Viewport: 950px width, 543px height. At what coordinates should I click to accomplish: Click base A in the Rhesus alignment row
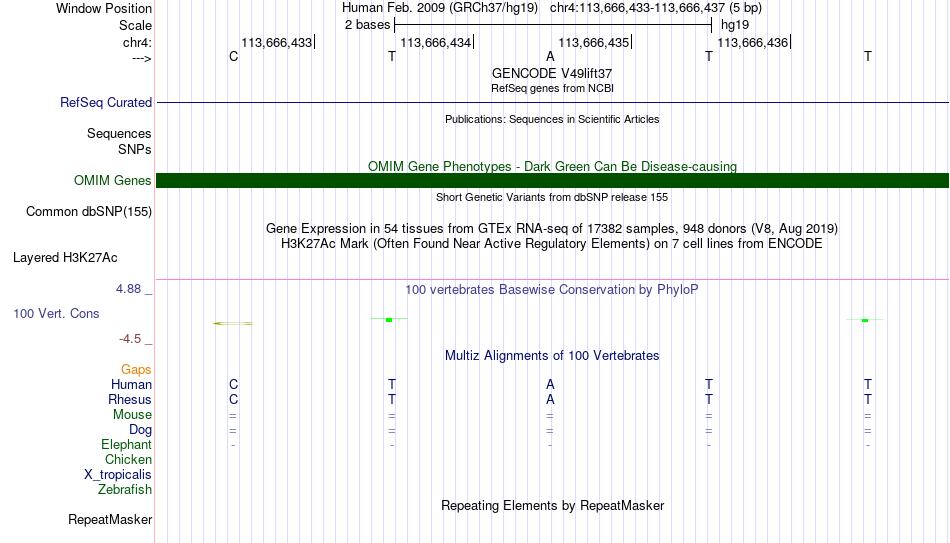coord(550,399)
